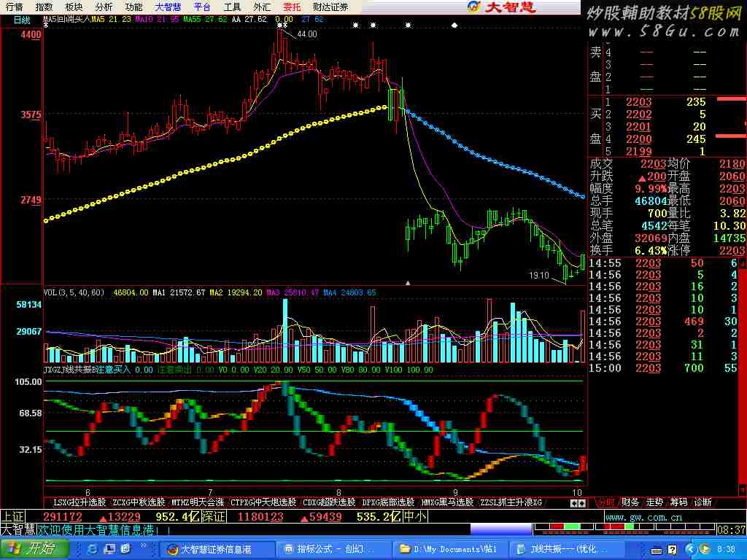Screen dimensions: 747x560
Task: Open the D:\My Documents taskbar folder
Action: (x=451, y=550)
